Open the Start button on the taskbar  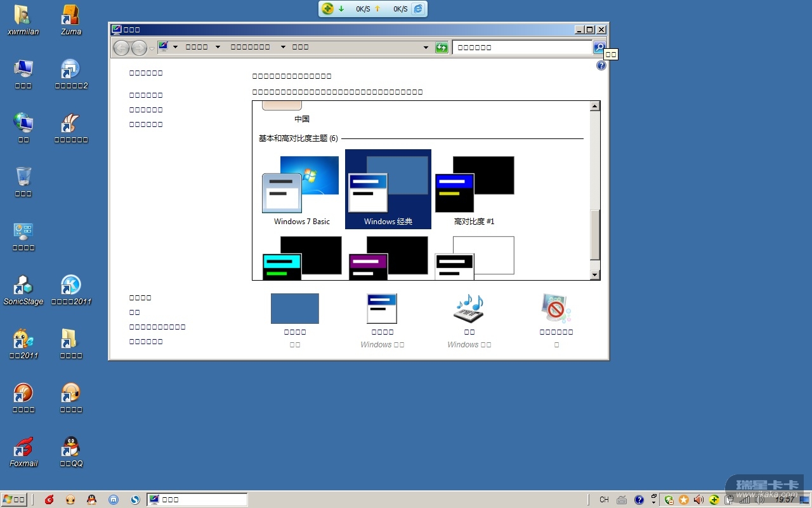[14, 500]
